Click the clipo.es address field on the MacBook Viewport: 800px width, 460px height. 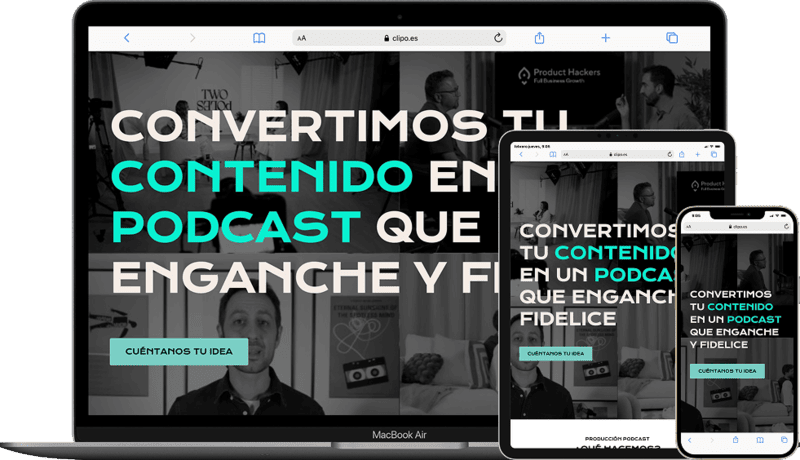(x=399, y=38)
